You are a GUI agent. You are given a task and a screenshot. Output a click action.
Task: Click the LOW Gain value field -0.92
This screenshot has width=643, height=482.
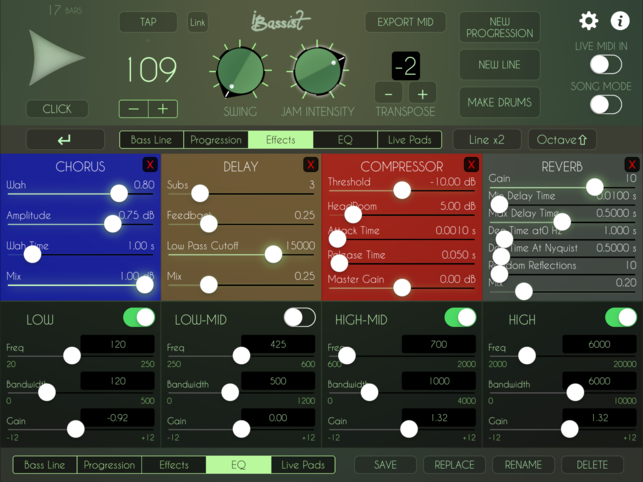pos(118,418)
